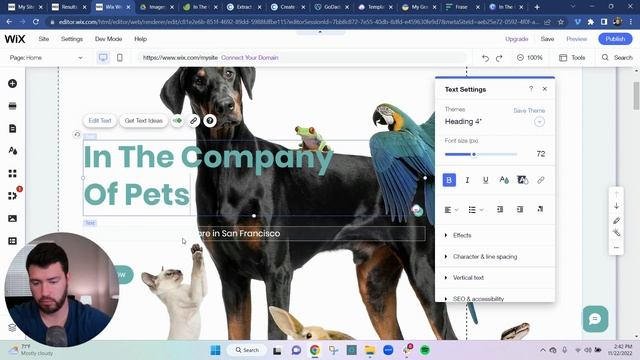
Task: Expand the Vertical text section
Action: pyautogui.click(x=495, y=278)
